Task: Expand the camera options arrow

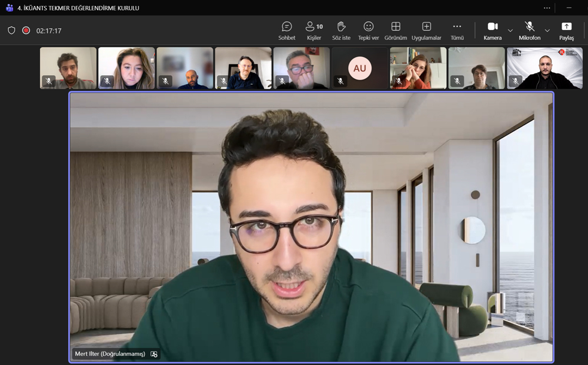Action: [x=510, y=31]
